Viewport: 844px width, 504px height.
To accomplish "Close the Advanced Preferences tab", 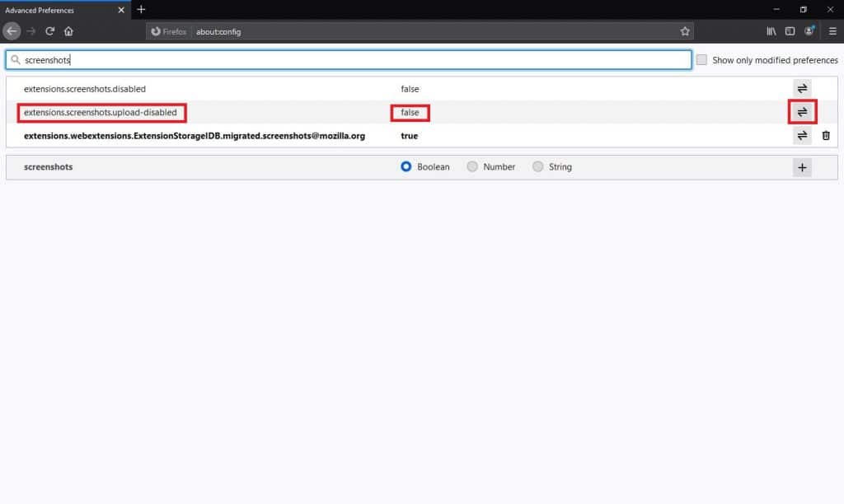I will [x=121, y=10].
